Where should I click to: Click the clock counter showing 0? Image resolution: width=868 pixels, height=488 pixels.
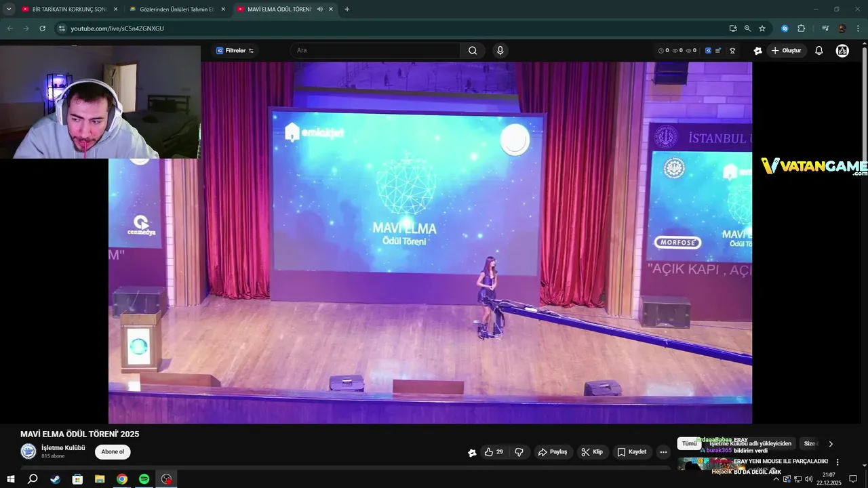pyautogui.click(x=664, y=51)
